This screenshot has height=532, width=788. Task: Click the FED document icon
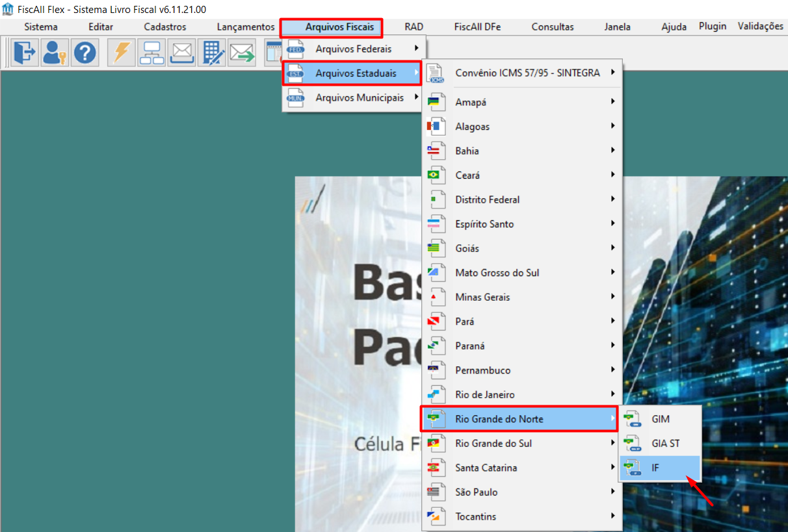[x=296, y=49]
